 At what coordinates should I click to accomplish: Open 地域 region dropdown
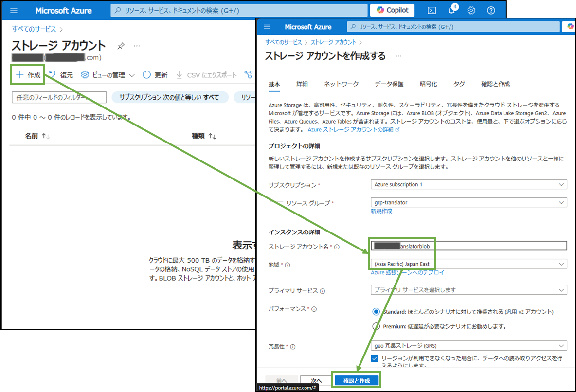[469, 264]
